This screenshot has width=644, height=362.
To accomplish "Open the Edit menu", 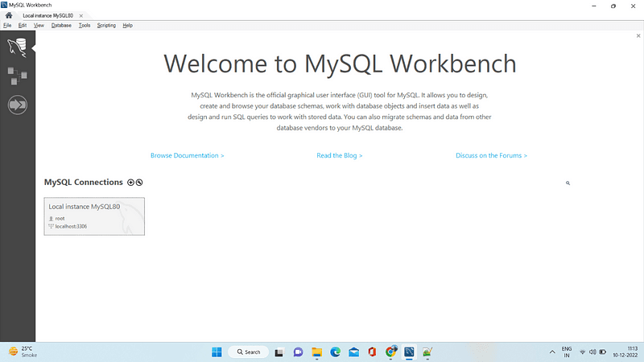I will (23, 25).
